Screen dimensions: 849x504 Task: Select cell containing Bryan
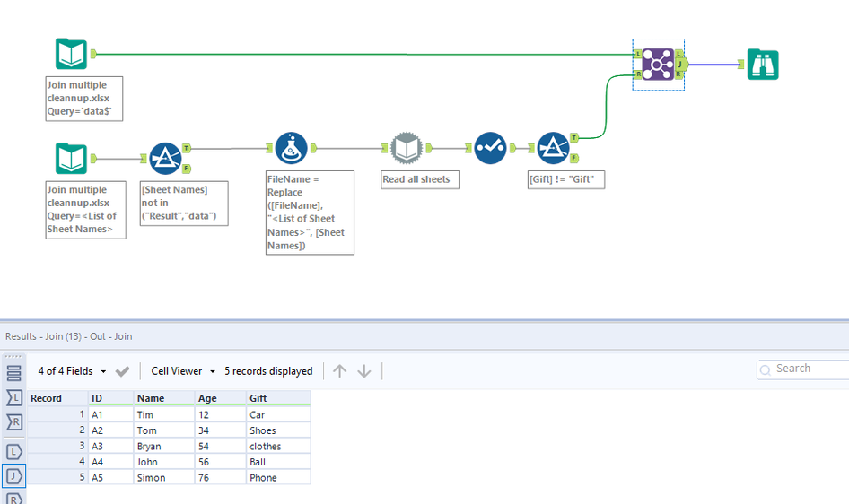(164, 446)
